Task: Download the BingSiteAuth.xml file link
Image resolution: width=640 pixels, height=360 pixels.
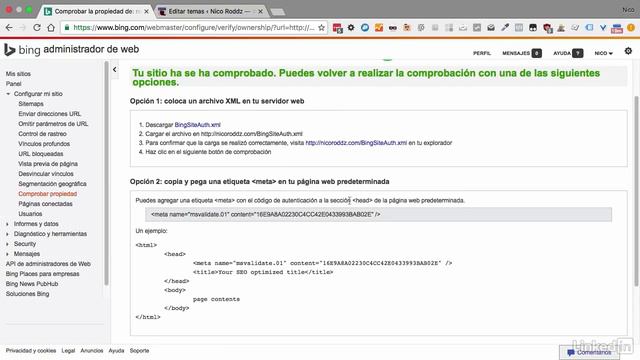Action: pos(198,125)
